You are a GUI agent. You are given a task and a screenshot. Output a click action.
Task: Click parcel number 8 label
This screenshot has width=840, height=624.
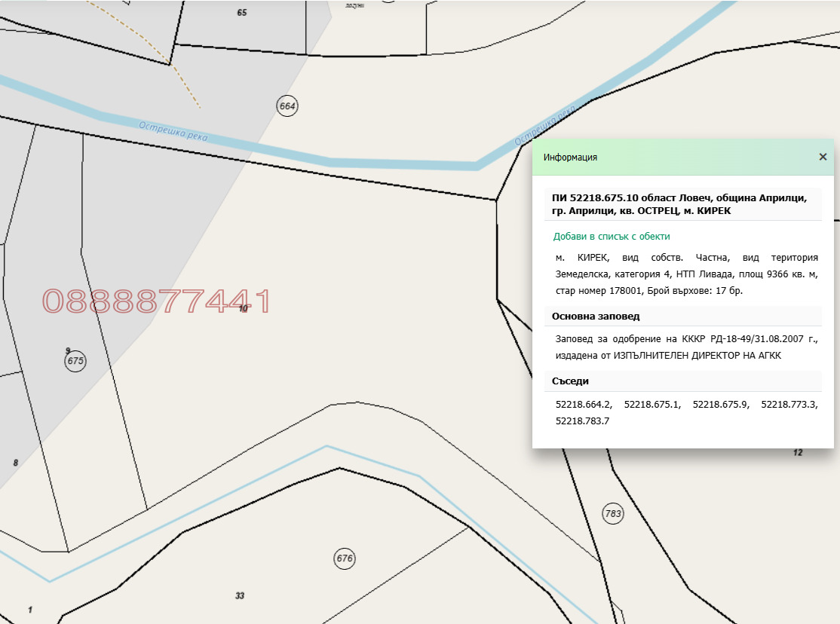[x=15, y=463]
